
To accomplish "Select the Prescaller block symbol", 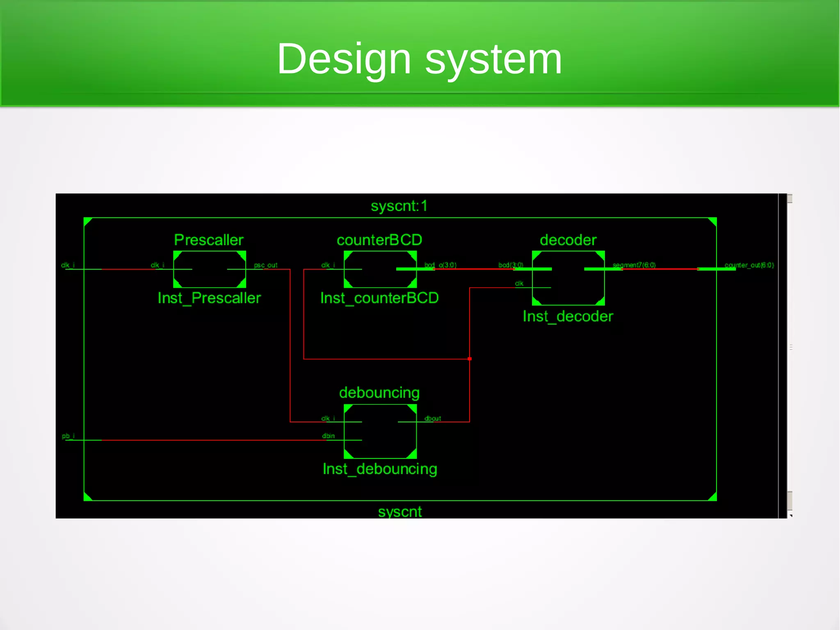I will [x=210, y=269].
